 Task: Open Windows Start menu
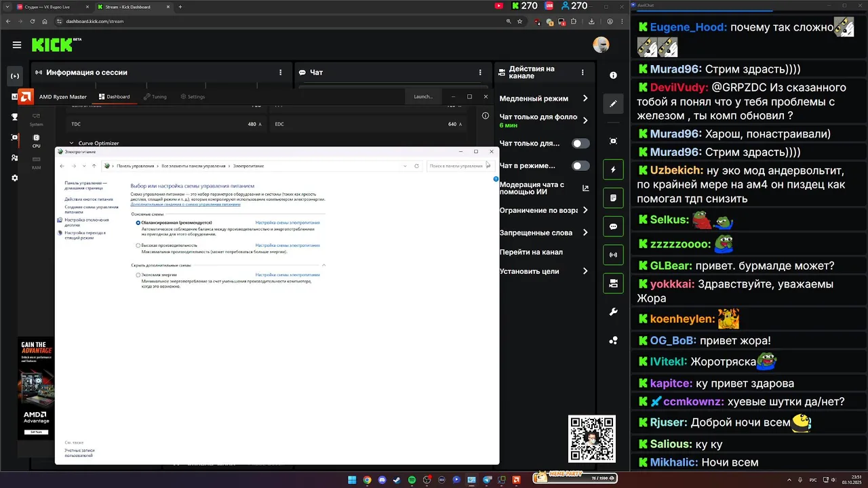point(352,480)
